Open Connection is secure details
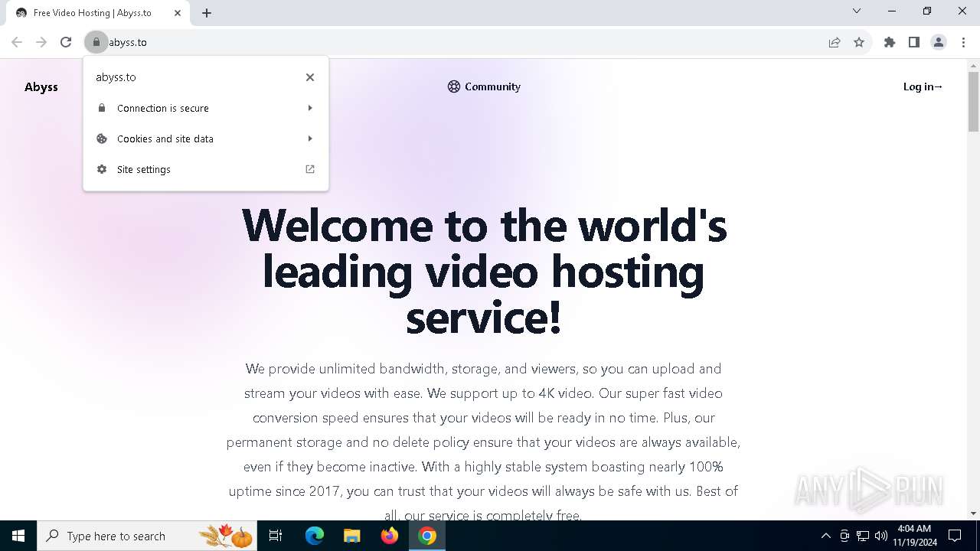The height and width of the screenshot is (551, 980). pos(206,108)
